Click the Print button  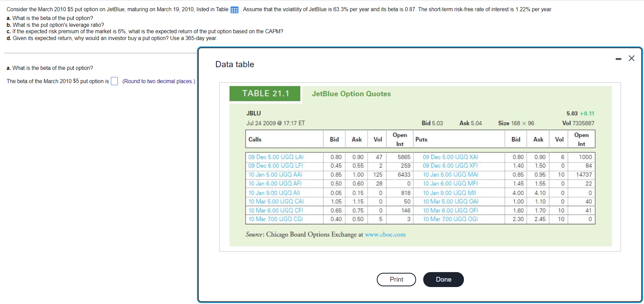tap(396, 280)
